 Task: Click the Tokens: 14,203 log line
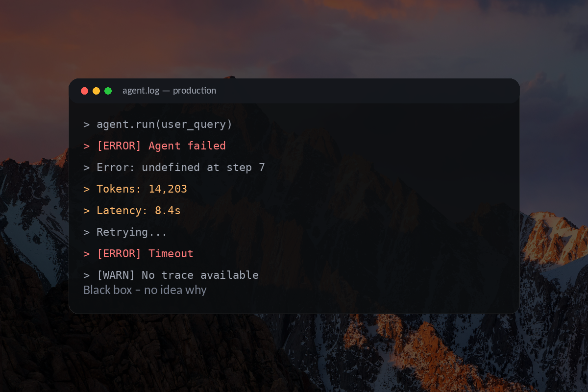click(142, 189)
